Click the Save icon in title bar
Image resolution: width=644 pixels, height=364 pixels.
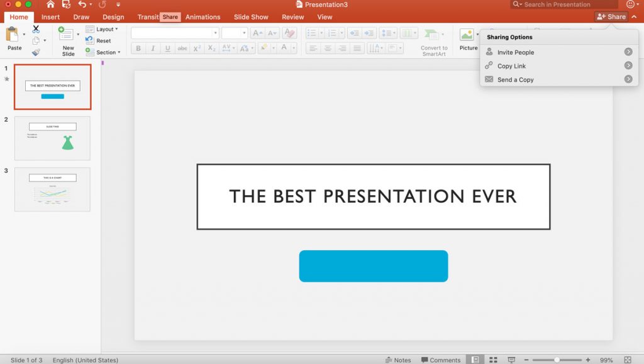point(66,4)
